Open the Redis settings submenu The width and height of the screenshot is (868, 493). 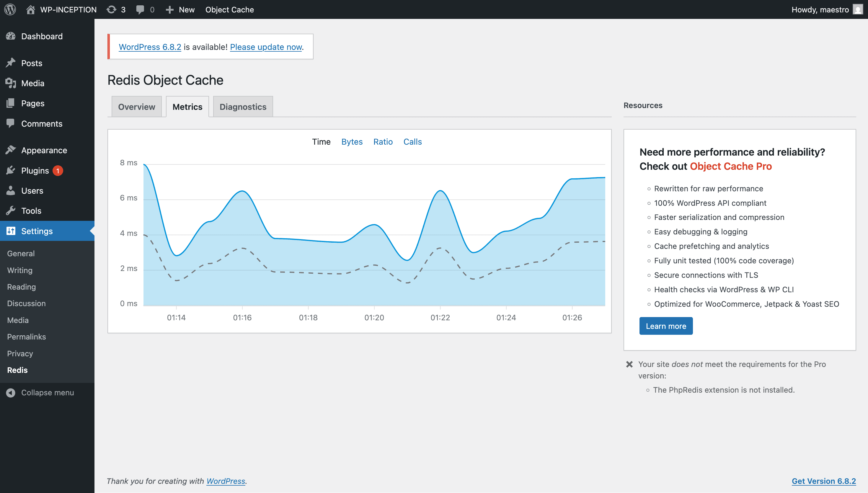(x=17, y=370)
